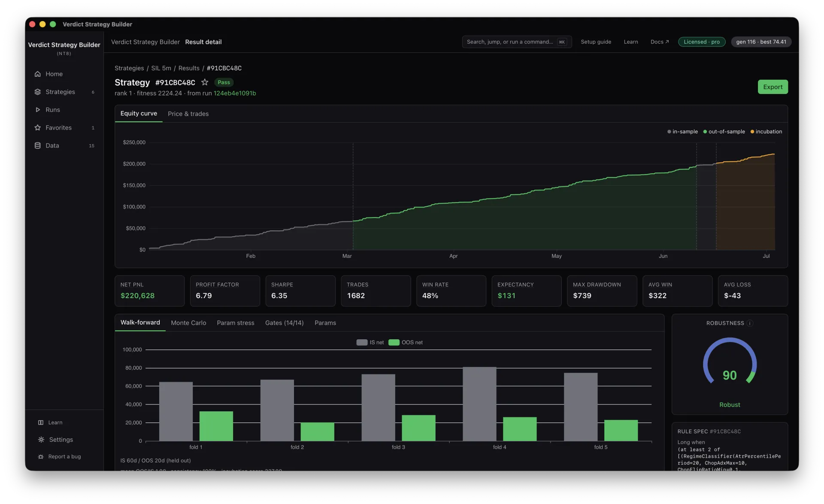The image size is (824, 504).
Task: Open the Docs link
Action: [660, 42]
